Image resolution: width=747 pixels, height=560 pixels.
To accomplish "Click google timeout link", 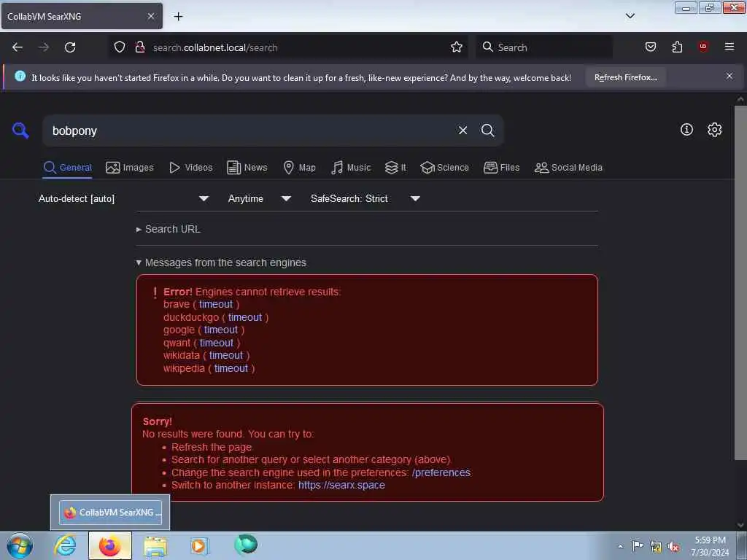I will coord(220,330).
